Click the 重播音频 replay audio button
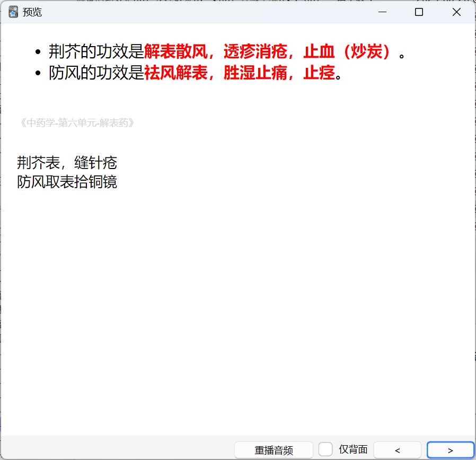Viewport: 476px width, 460px height. click(274, 450)
